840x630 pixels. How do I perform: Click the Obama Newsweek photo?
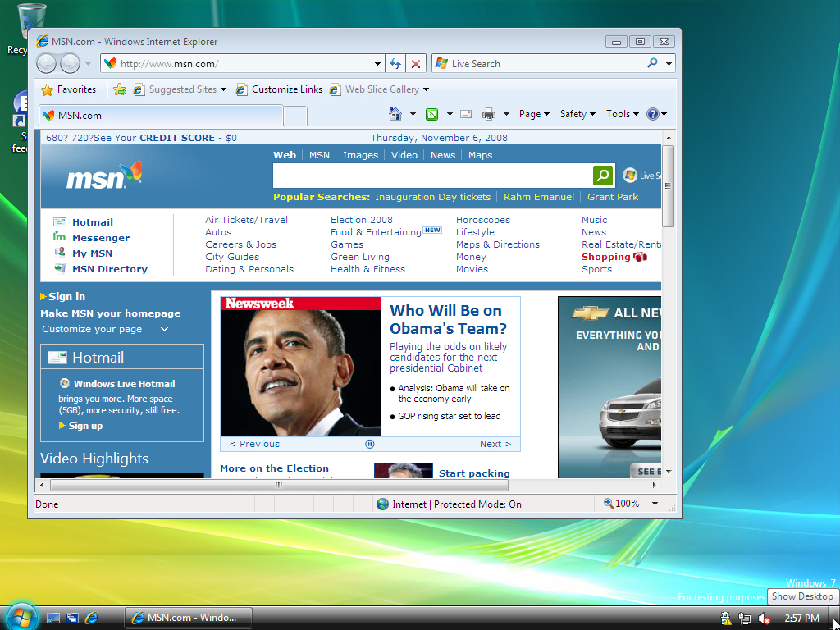point(300,367)
